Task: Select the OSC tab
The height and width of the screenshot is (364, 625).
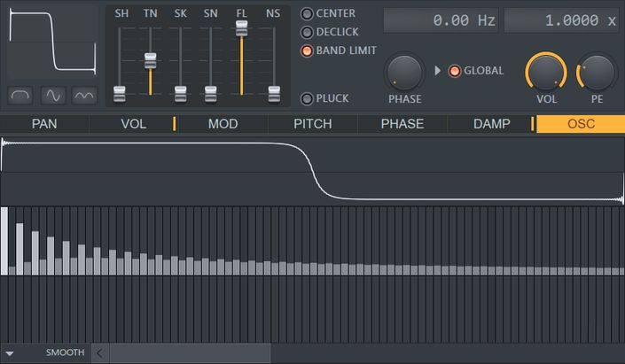Action: pos(581,124)
